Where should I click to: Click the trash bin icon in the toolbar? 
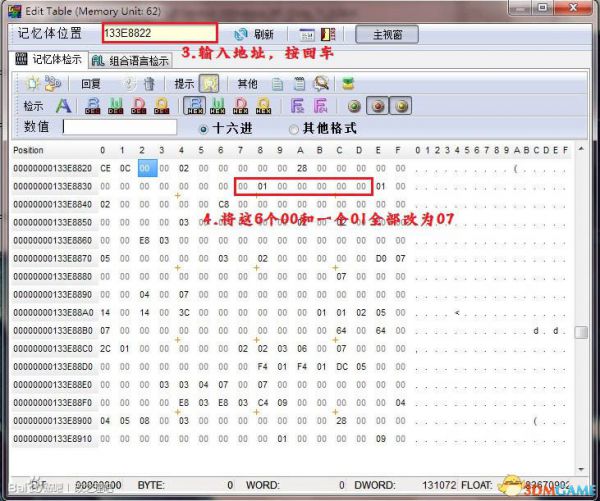(x=149, y=84)
